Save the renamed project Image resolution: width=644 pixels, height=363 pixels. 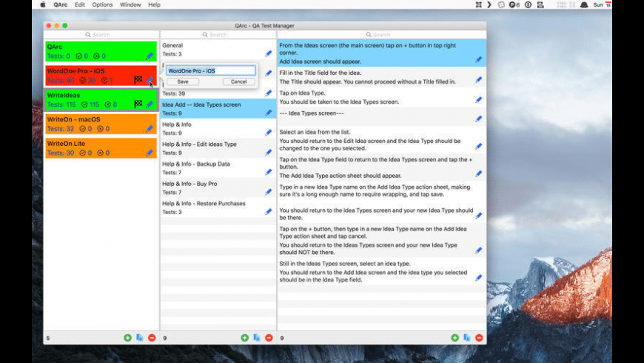[x=183, y=81]
